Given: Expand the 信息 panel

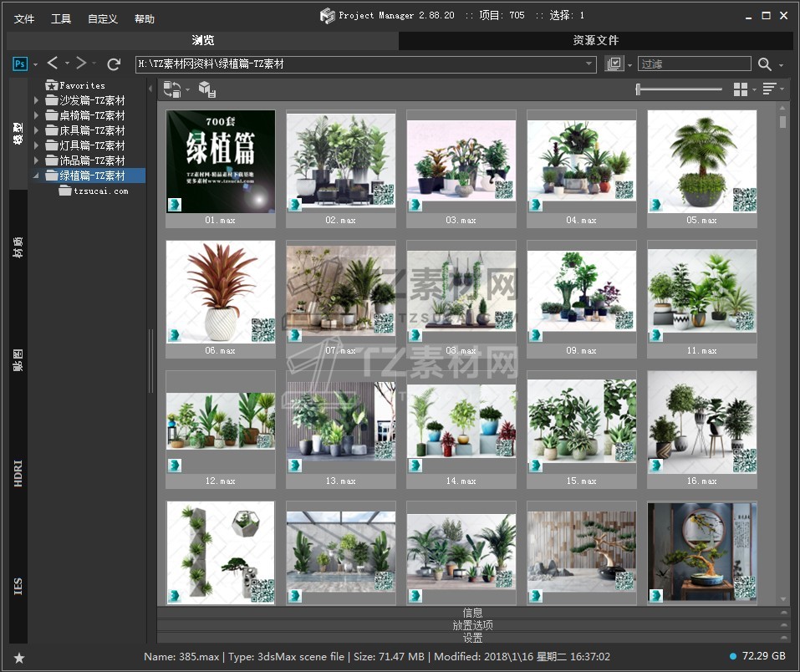Looking at the screenshot, I should 472,613.
